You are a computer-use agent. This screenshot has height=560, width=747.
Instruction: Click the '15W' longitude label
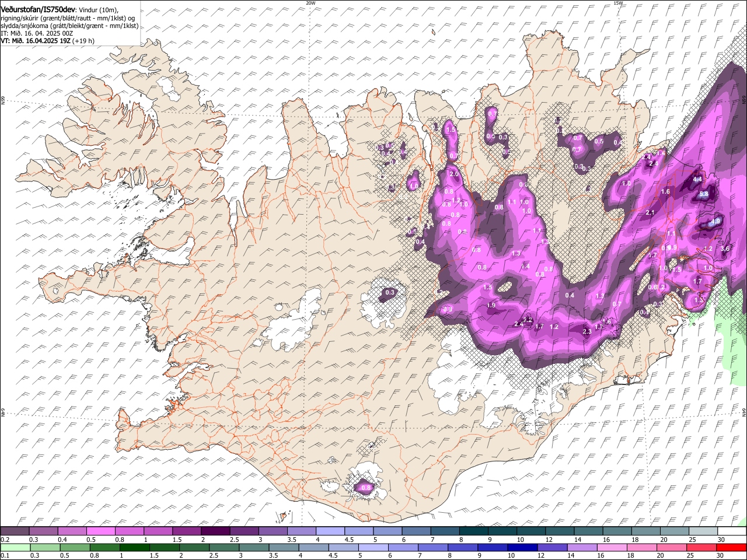(x=618, y=3)
